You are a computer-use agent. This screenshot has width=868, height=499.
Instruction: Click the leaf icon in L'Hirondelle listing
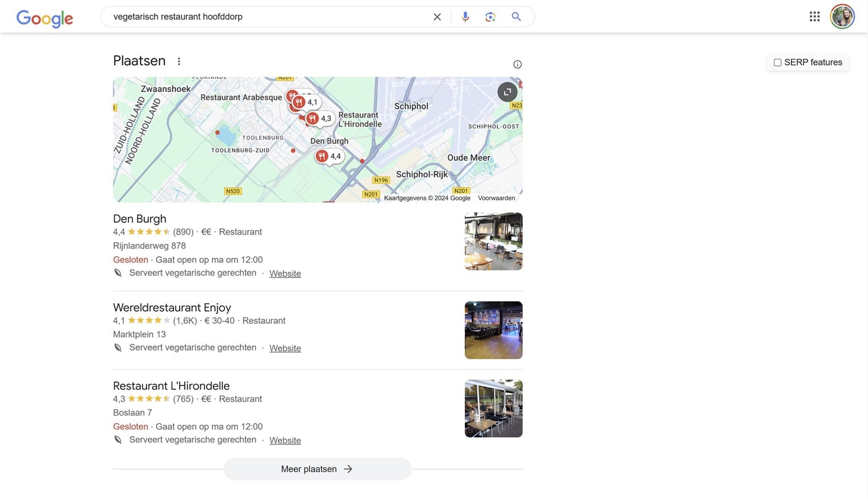[118, 440]
